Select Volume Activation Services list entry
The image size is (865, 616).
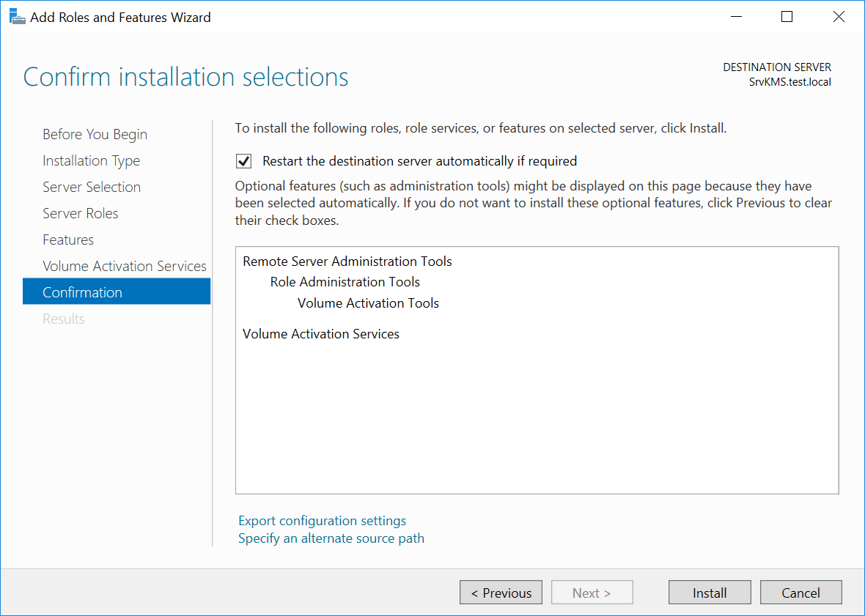point(321,334)
